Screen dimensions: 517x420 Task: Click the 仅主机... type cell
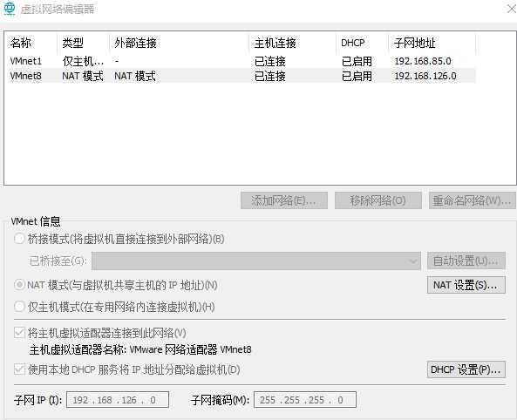pyautogui.click(x=83, y=61)
